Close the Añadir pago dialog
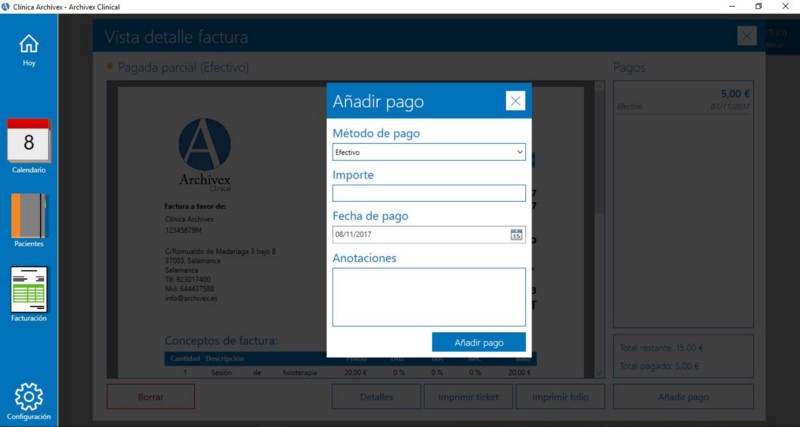The height and width of the screenshot is (427, 800). (x=515, y=100)
